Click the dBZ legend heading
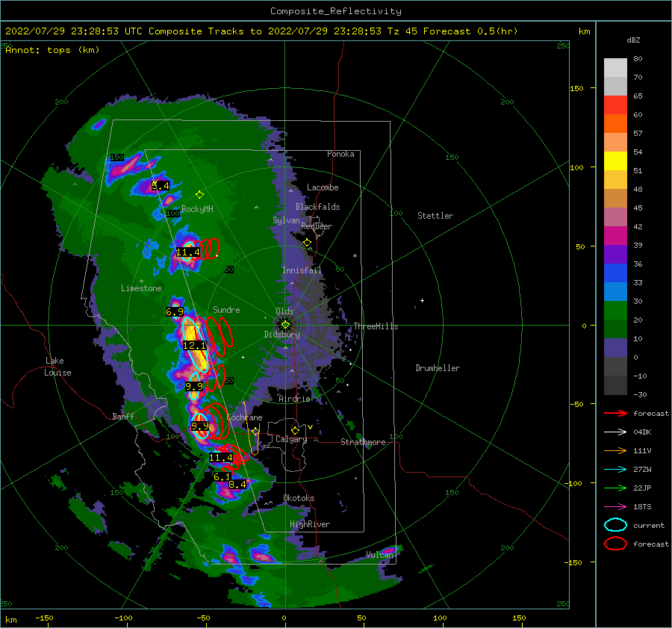This screenshot has height=628, width=672. click(x=633, y=40)
